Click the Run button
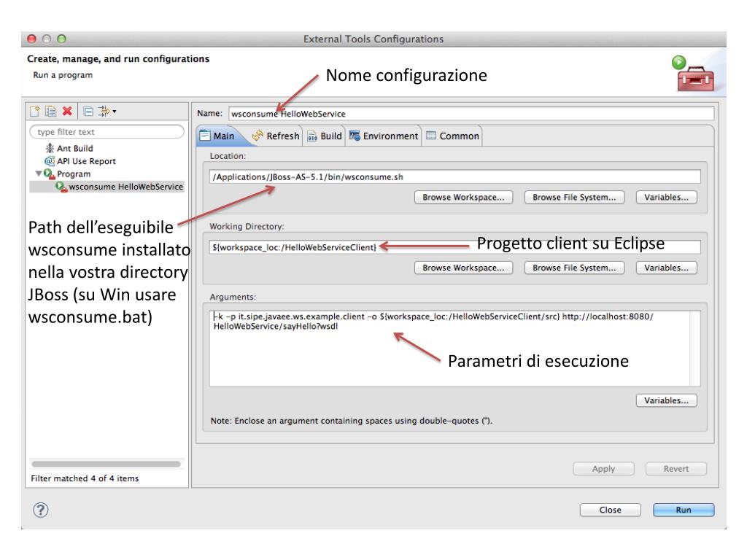The width and height of the screenshot is (747, 560). pos(684,510)
